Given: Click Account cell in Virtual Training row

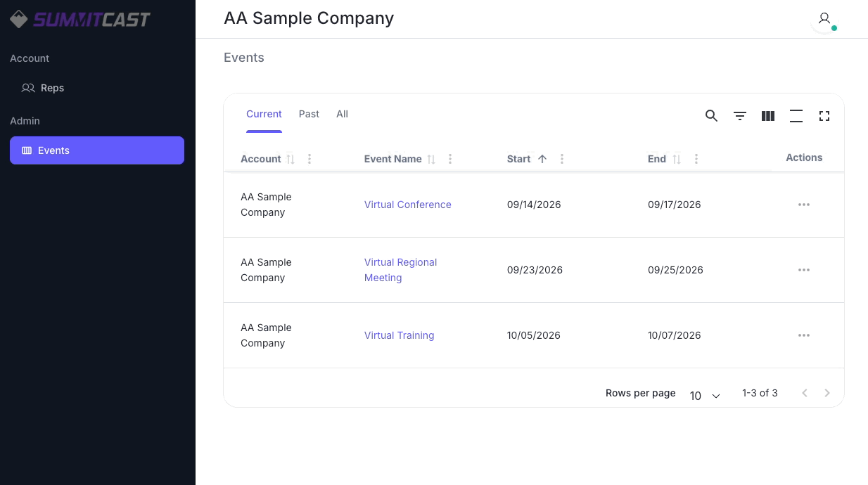Looking at the screenshot, I should click(x=266, y=335).
